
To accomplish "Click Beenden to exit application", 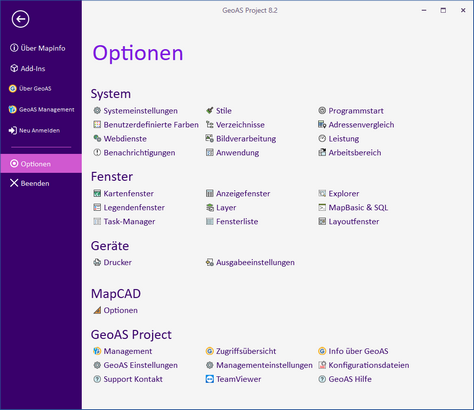I will 30,183.
